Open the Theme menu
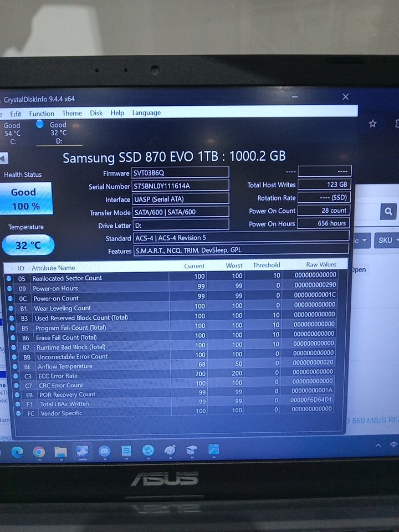Image resolution: width=399 pixels, height=532 pixels. point(72,113)
